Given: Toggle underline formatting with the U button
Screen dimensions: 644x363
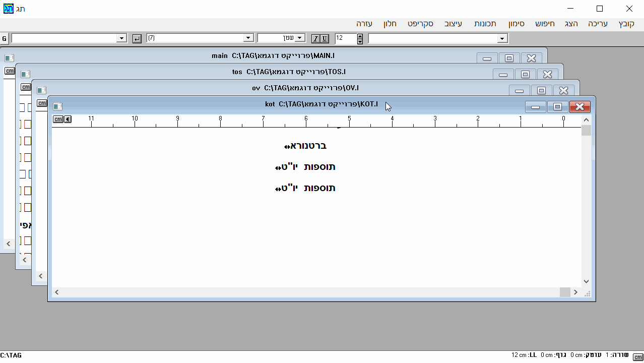Looking at the screenshot, I should pyautogui.click(x=325, y=39).
